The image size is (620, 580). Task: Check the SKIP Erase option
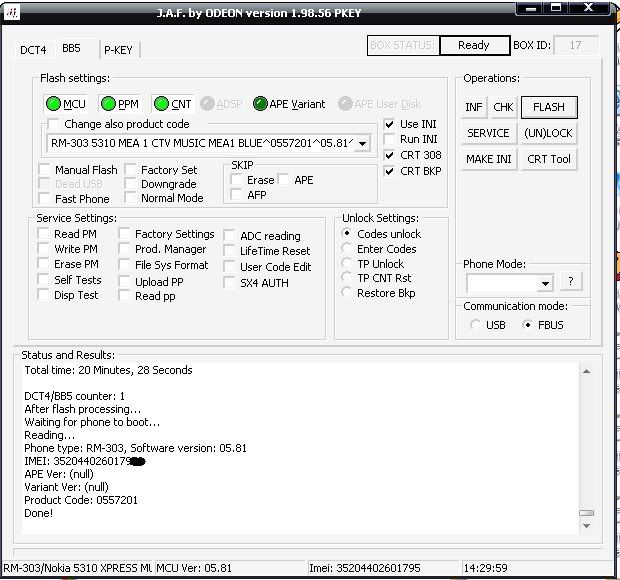tap(236, 180)
